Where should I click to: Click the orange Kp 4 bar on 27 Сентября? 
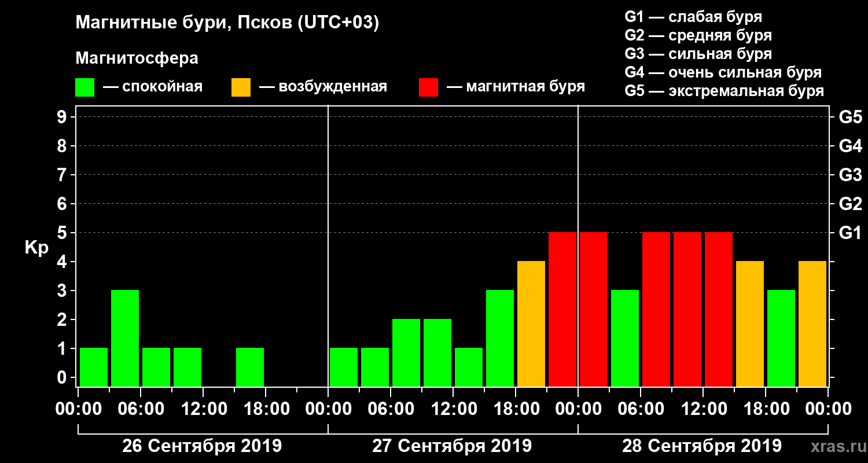(531, 324)
